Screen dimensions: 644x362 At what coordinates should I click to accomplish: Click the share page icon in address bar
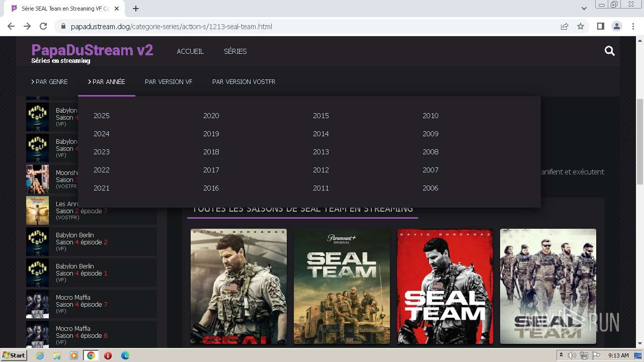[x=565, y=26]
